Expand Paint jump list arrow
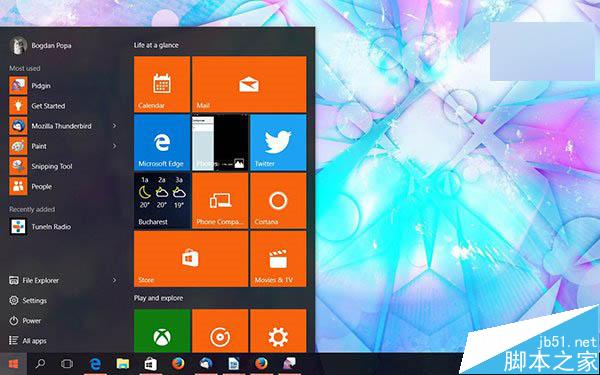Viewport: 600px width, 375px height. point(114,146)
